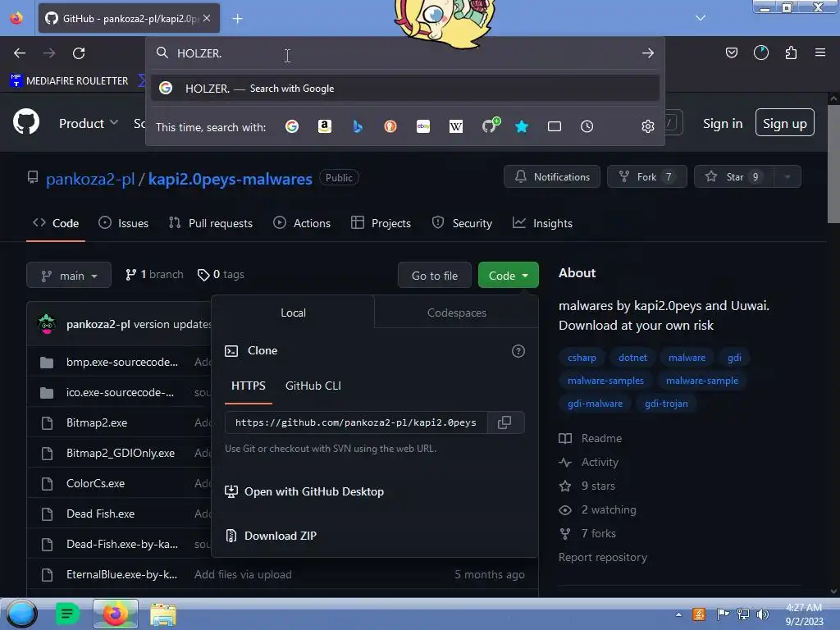The height and width of the screenshot is (630, 840).
Task: Search this time with Wikipedia icon
Action: pos(456,126)
